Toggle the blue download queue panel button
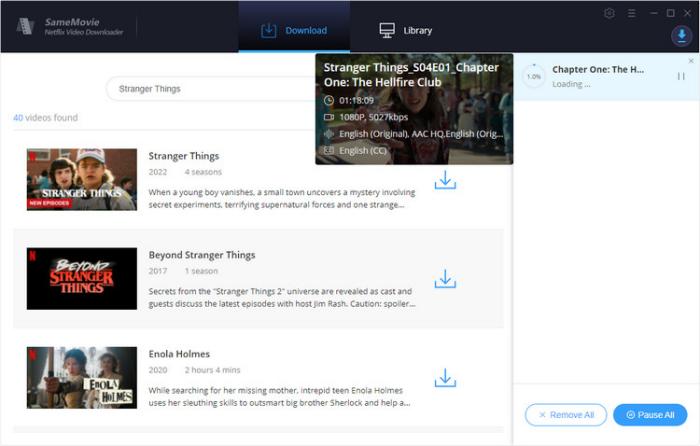This screenshot has height=446, width=700. point(681,36)
